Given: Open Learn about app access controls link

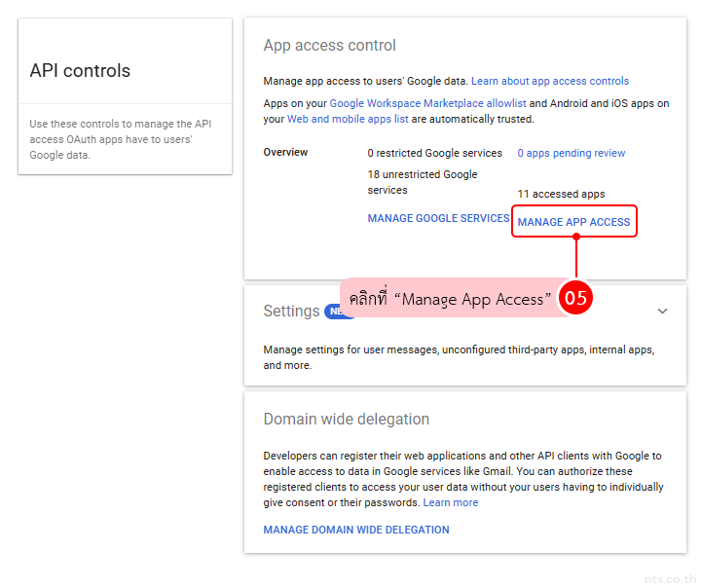Looking at the screenshot, I should pos(550,81).
